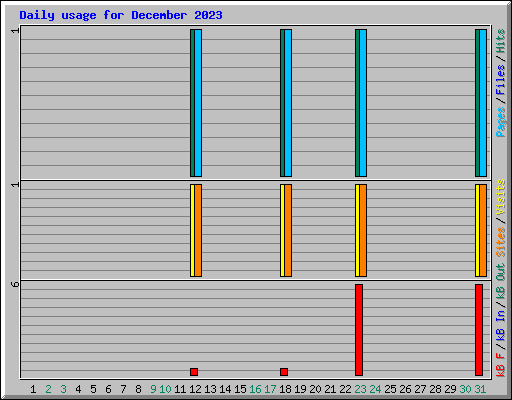Click green day label '16' on the x-axis
Image resolution: width=512 pixels, height=400 pixels.
pos(255,389)
